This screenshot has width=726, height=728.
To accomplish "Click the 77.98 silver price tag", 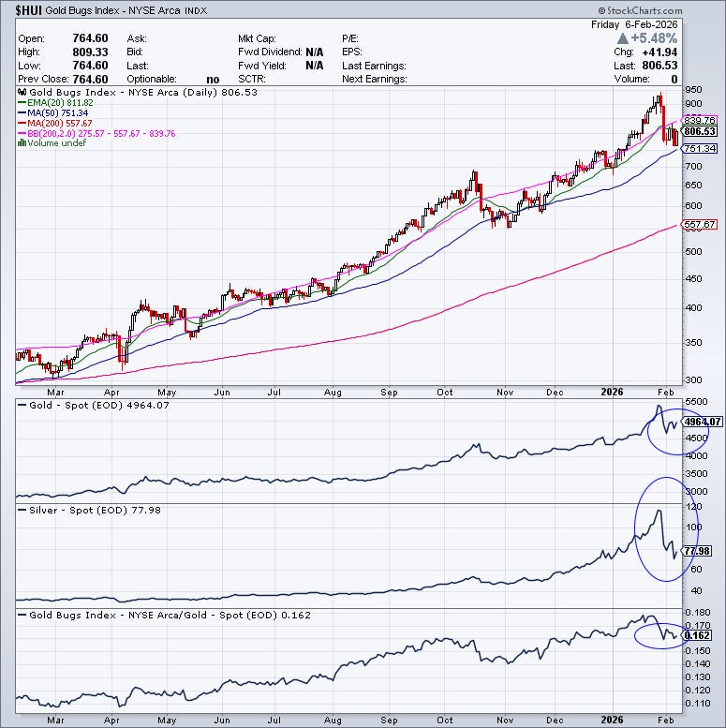I will pos(696,551).
